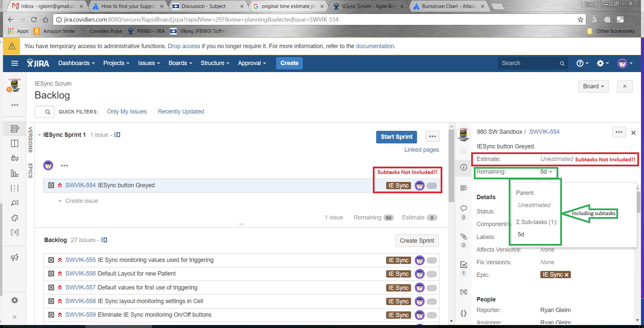Open Linked pages link

(421, 150)
